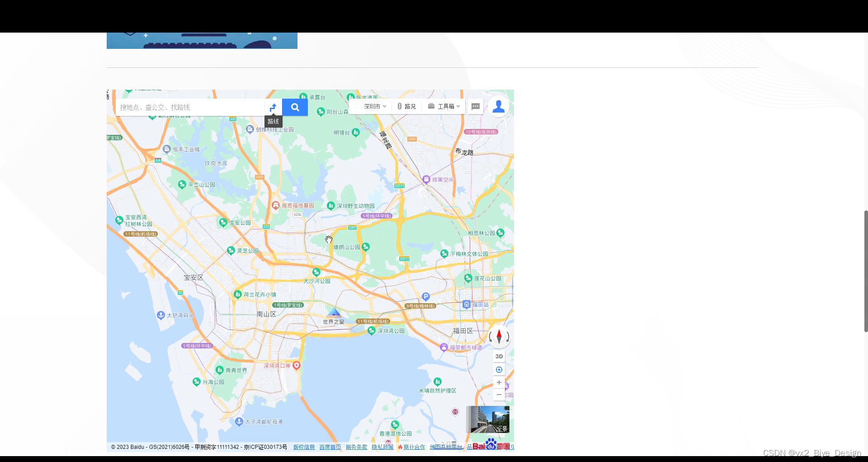Viewport: 868px width, 462px height.
Task: Click the 福田区 district label
Action: (x=463, y=331)
